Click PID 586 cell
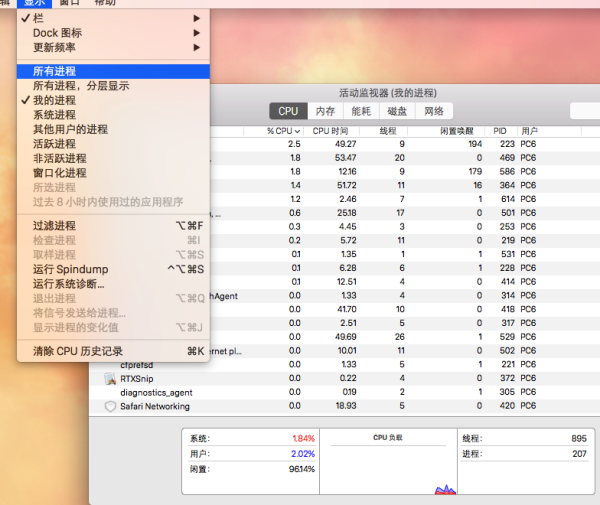Image resolution: width=600 pixels, height=505 pixels. pos(507,171)
